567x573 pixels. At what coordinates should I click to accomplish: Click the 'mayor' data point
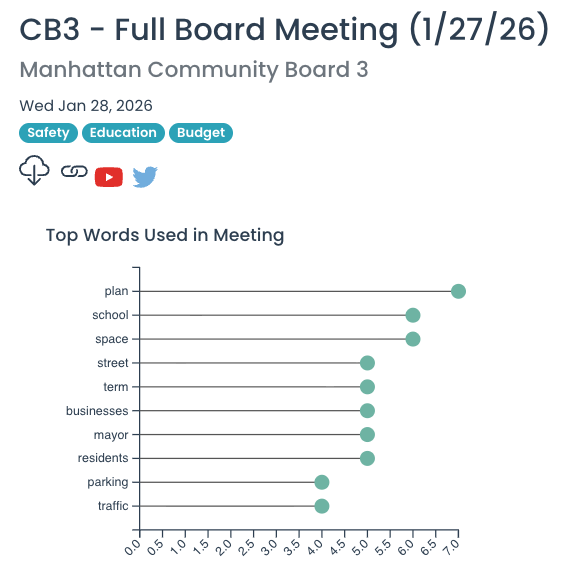click(x=367, y=435)
